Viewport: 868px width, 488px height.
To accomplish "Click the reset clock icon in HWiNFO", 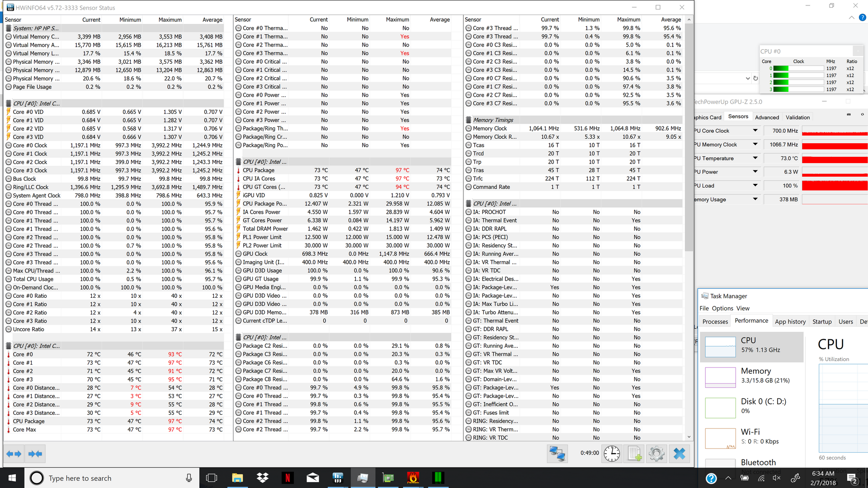I will tap(612, 454).
